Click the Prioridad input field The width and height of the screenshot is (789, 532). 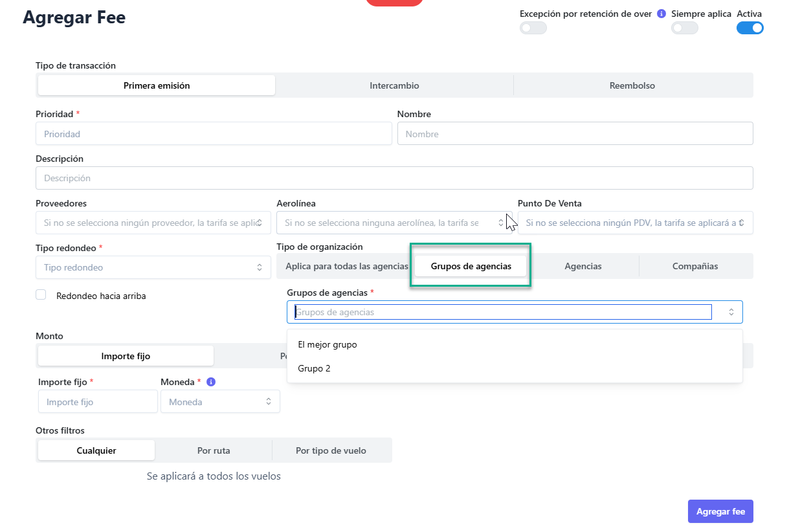(x=214, y=134)
